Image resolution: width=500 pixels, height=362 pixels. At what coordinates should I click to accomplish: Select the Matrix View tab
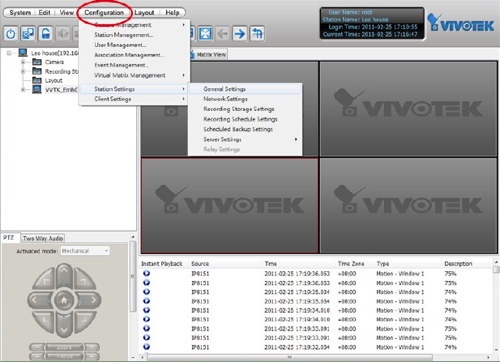pos(209,55)
